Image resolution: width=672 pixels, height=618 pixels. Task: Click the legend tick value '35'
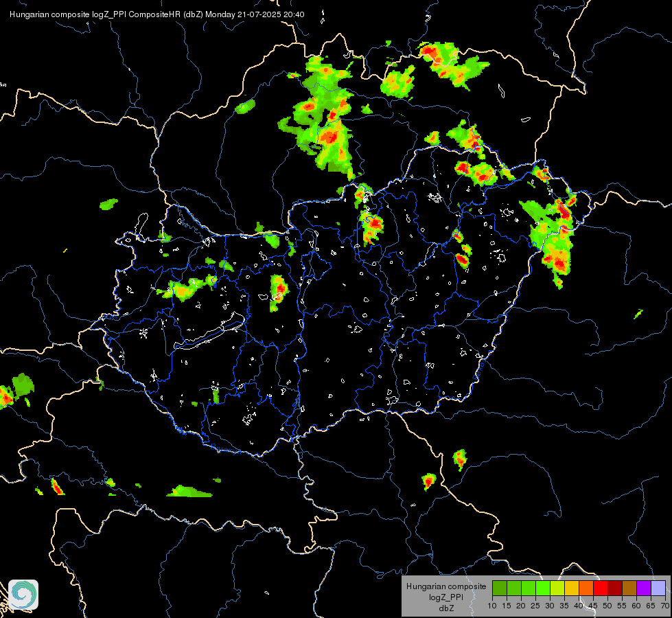pyautogui.click(x=564, y=606)
